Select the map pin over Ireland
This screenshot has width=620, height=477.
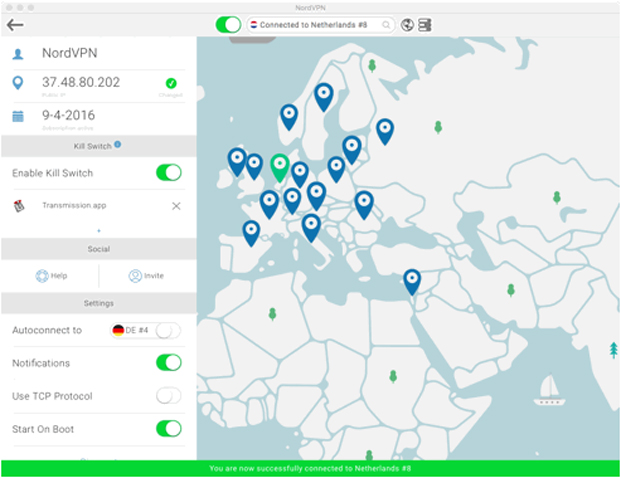point(237,162)
